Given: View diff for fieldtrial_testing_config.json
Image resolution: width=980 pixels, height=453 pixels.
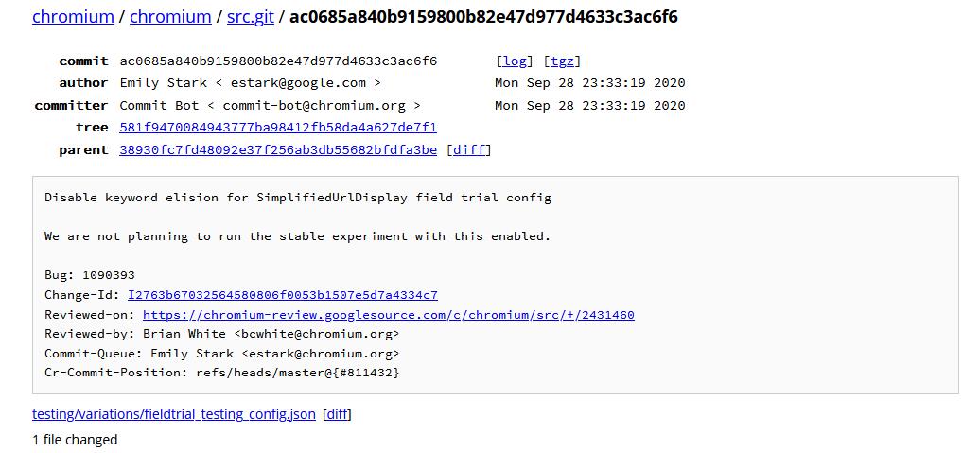Looking at the screenshot, I should [337, 414].
